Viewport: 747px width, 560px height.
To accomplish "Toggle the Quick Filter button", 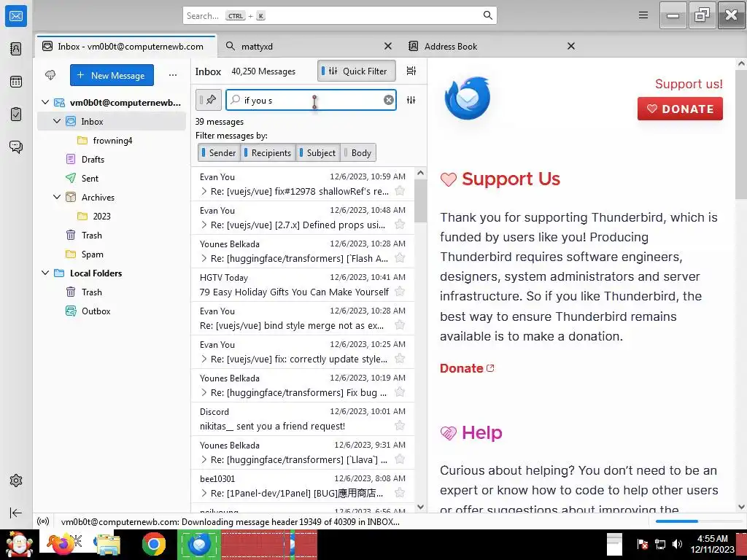I will coord(356,71).
